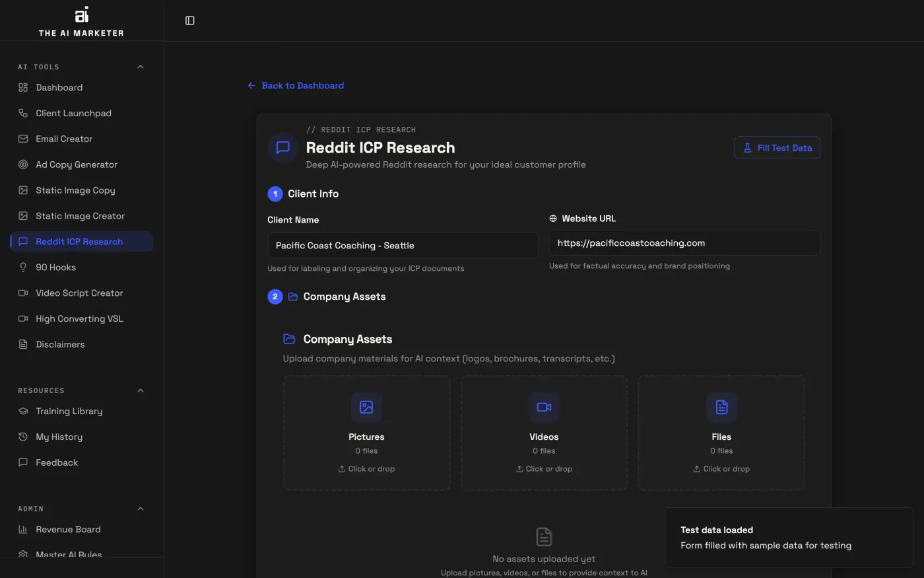Viewport: 924px width, 578px height.
Task: Click the Static Image Creator icon
Action: (x=23, y=216)
